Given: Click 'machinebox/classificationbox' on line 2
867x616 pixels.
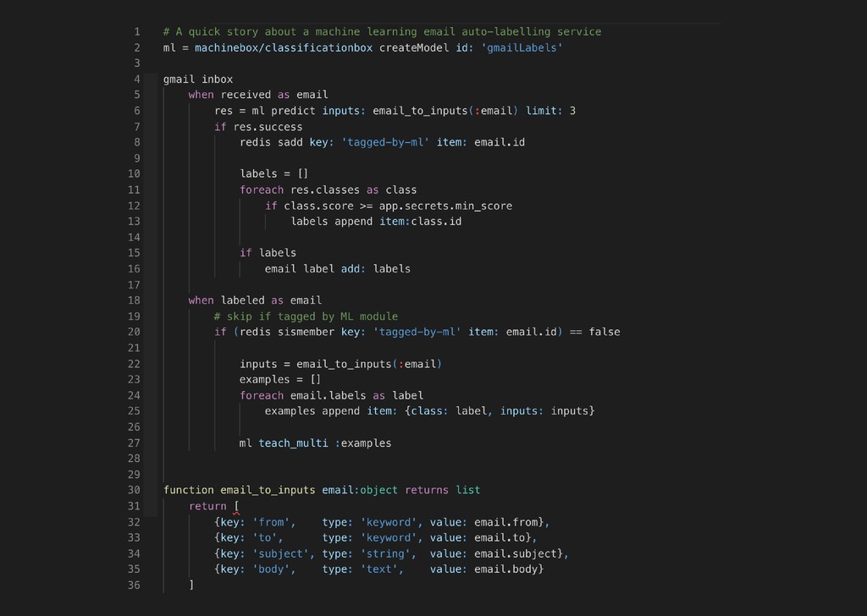Looking at the screenshot, I should pos(284,48).
